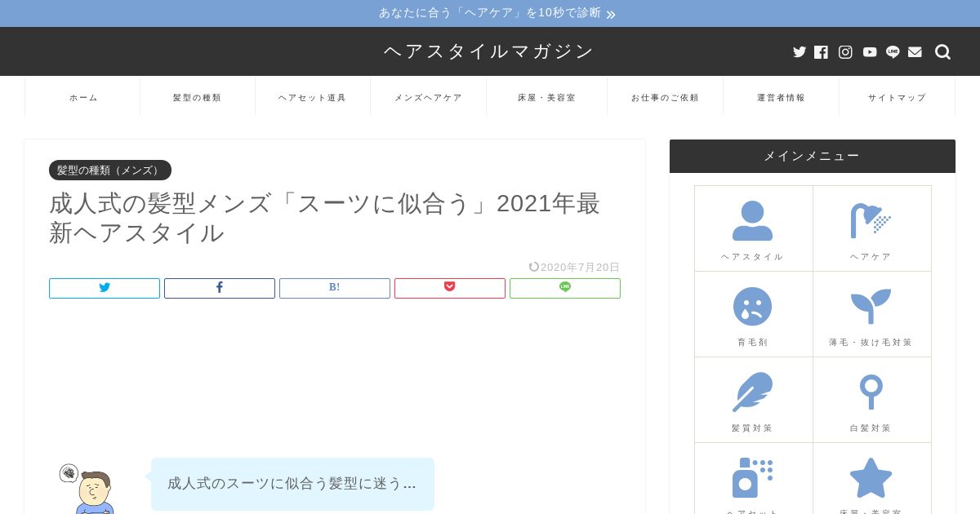Viewport: 980px width, 514px height.
Task: Open the 床屋・美容室 menu item
Action: pos(547,97)
